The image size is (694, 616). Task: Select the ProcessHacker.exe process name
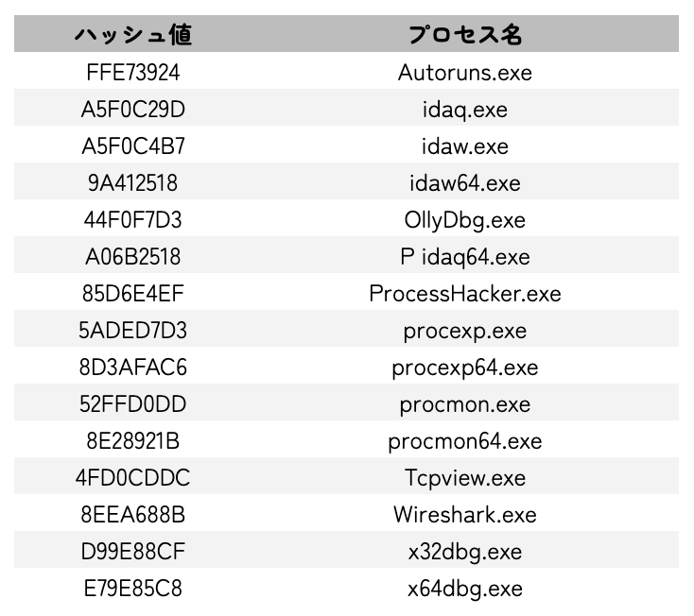(465, 294)
